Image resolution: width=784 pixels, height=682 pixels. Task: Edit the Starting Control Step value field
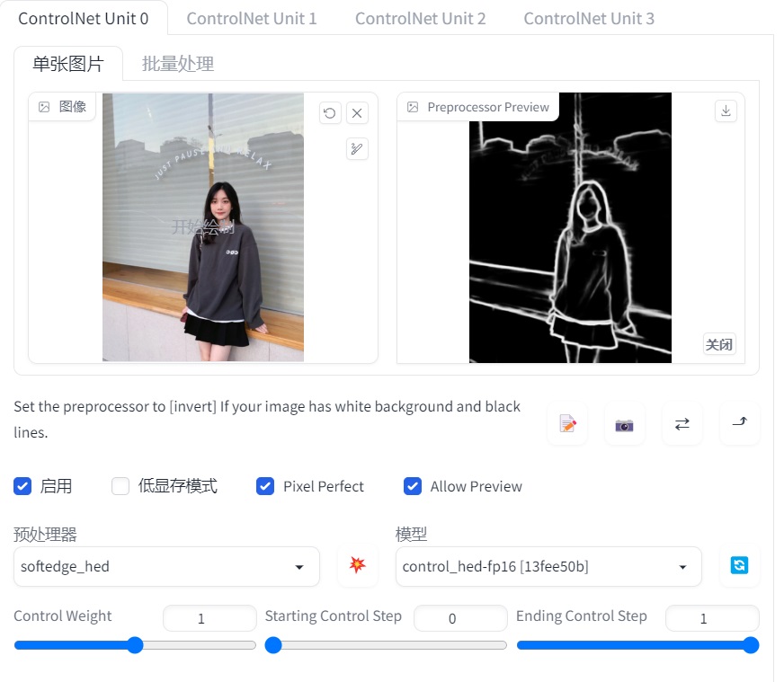(x=460, y=619)
